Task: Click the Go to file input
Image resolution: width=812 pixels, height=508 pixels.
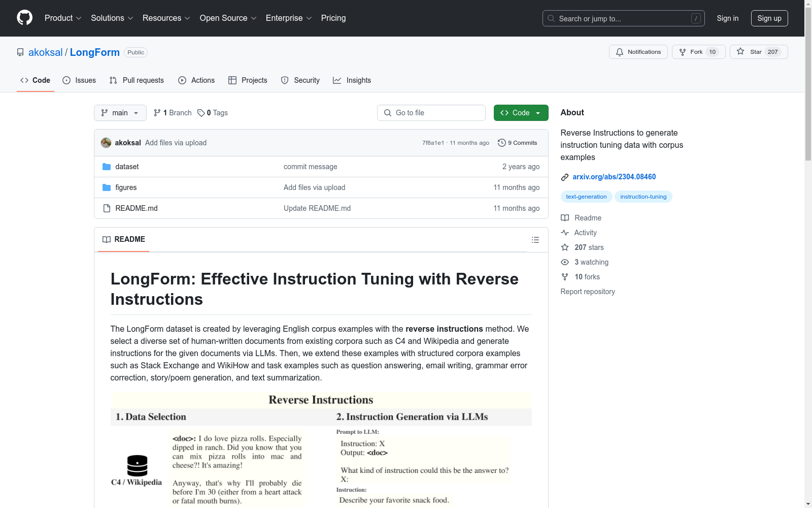Action: 431,113
